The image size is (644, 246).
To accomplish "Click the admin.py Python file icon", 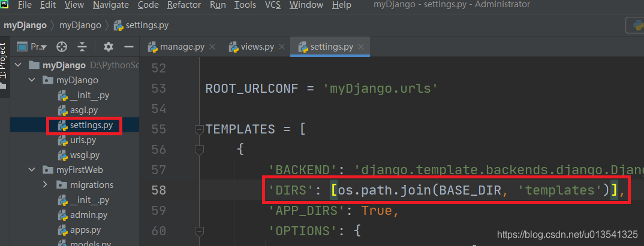I will pos(63,215).
